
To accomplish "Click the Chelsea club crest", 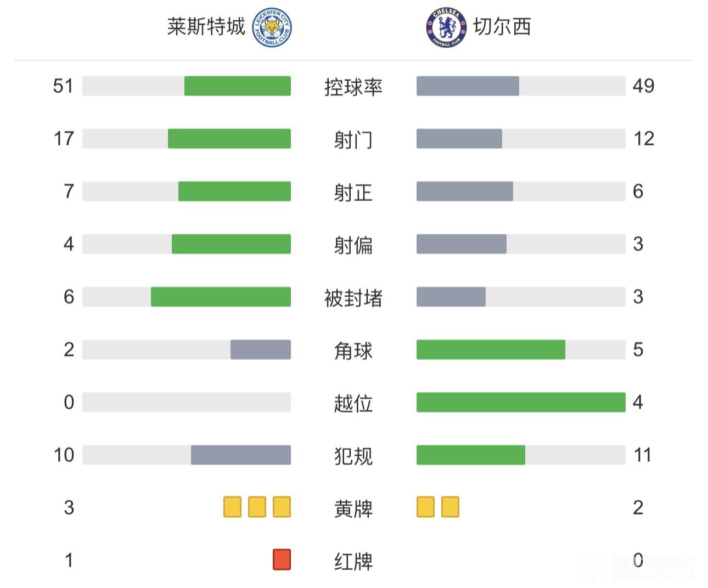I will point(446,27).
